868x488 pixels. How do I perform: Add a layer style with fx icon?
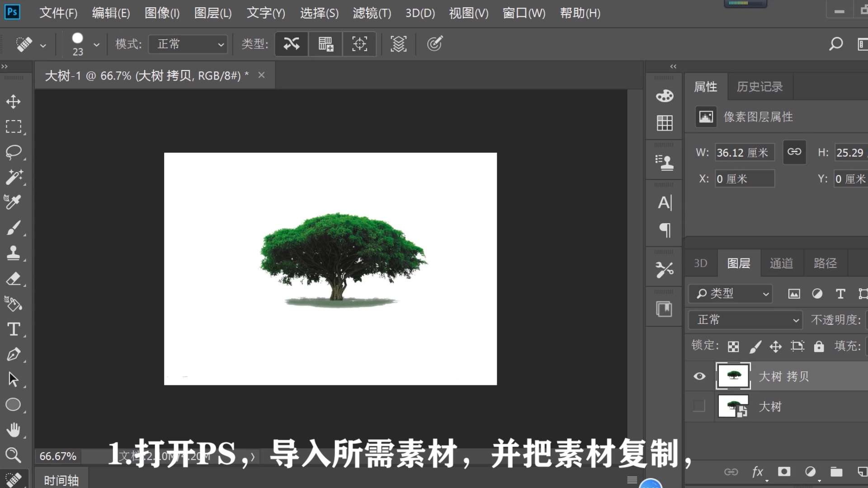(758, 472)
